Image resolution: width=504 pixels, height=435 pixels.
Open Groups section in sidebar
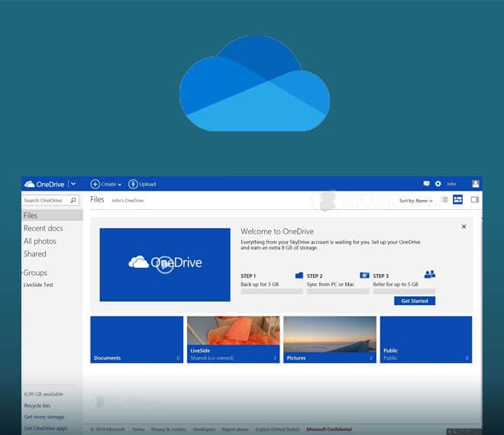click(35, 272)
